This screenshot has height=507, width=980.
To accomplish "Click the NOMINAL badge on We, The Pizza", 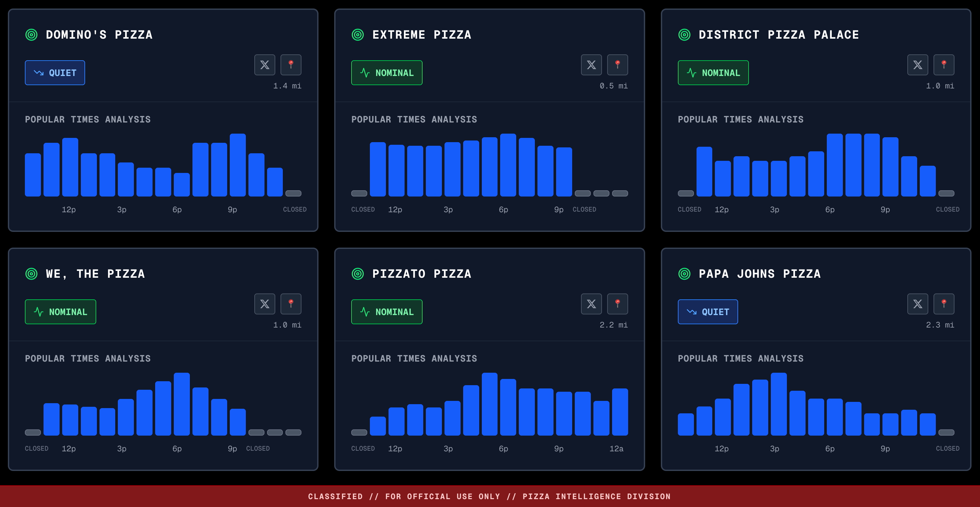I will pyautogui.click(x=60, y=312).
